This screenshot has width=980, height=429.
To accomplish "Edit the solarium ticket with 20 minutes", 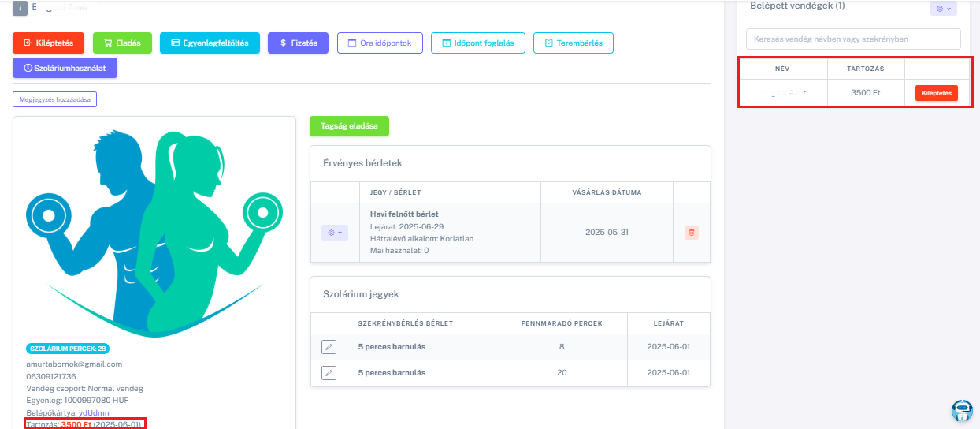I will (x=329, y=373).
